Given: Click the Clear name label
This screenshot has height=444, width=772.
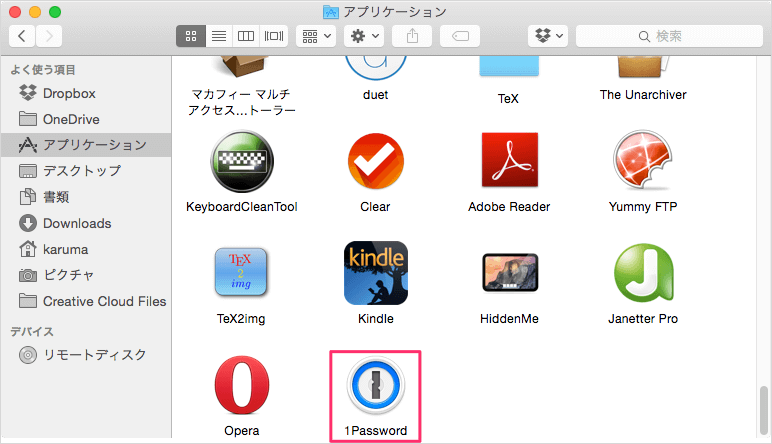Looking at the screenshot, I should click(x=375, y=207).
